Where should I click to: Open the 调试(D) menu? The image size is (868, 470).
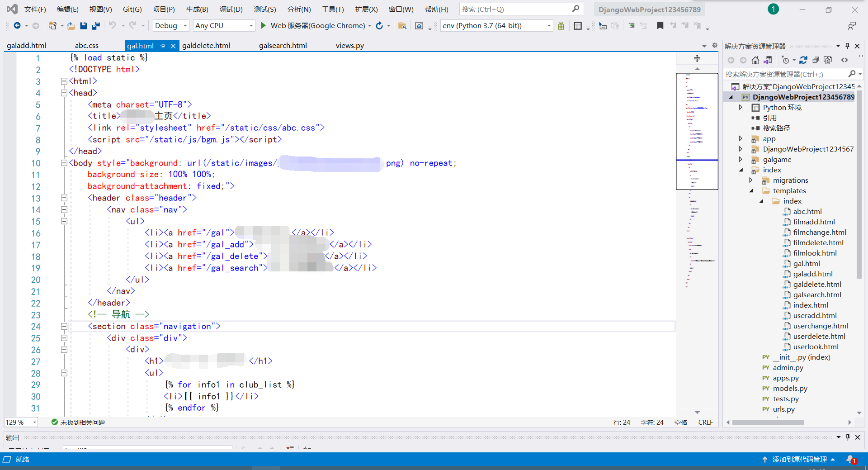click(231, 9)
